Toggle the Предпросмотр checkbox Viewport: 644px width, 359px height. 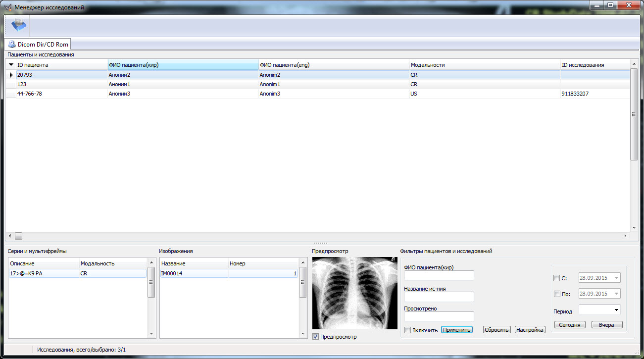[316, 337]
